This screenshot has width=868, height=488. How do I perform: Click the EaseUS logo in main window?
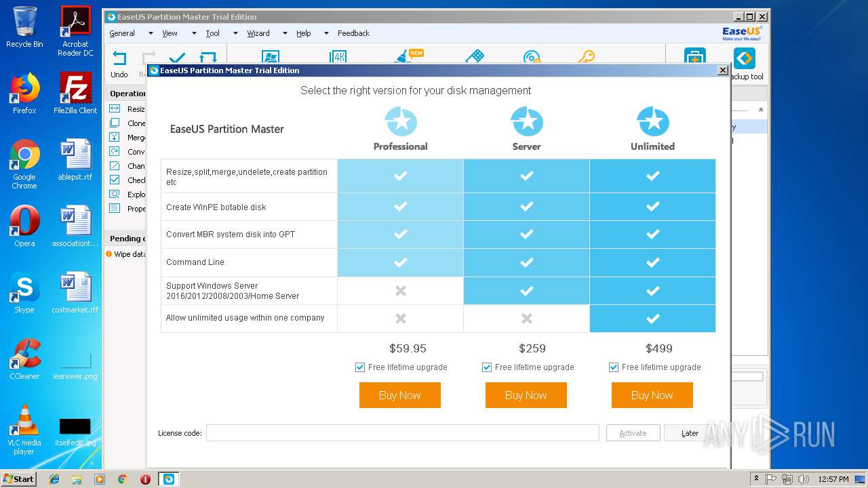point(742,33)
